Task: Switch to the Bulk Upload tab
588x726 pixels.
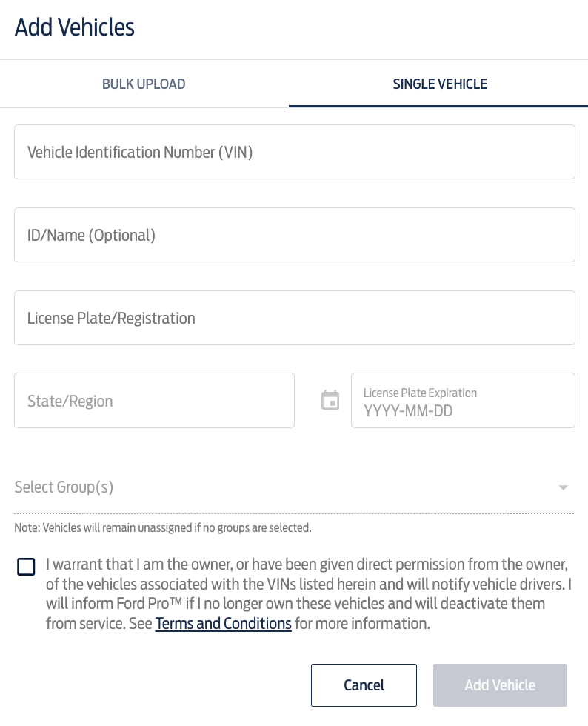Action: tap(144, 84)
